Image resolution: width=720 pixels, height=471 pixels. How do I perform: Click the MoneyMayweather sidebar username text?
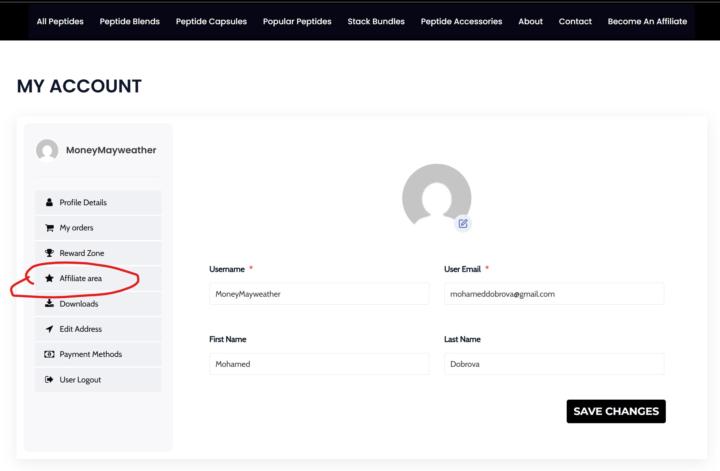(x=111, y=150)
